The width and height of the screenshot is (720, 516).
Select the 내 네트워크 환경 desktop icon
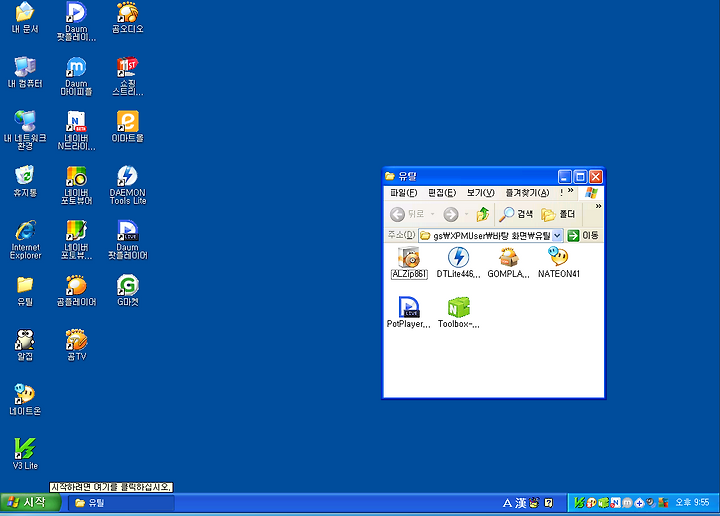[25, 130]
